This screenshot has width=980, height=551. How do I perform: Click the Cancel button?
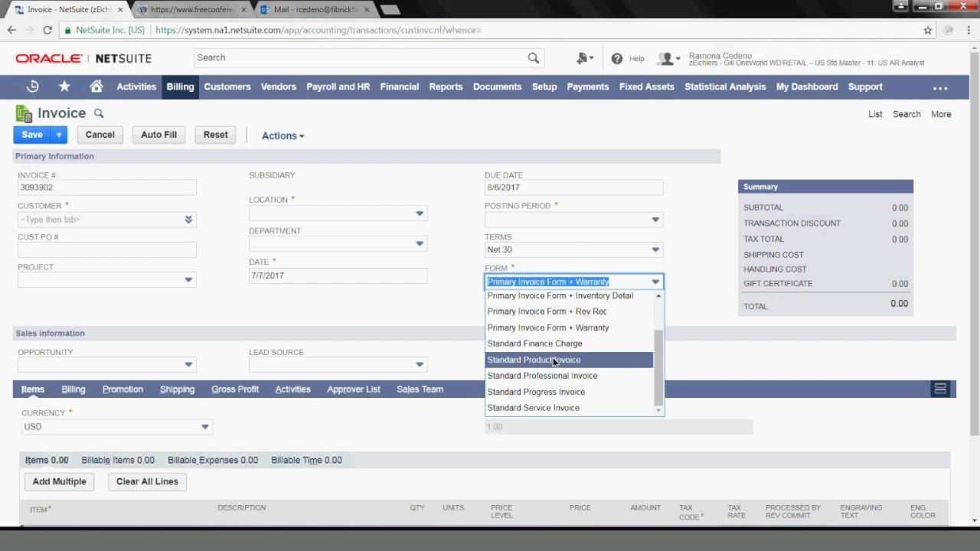pos(100,135)
